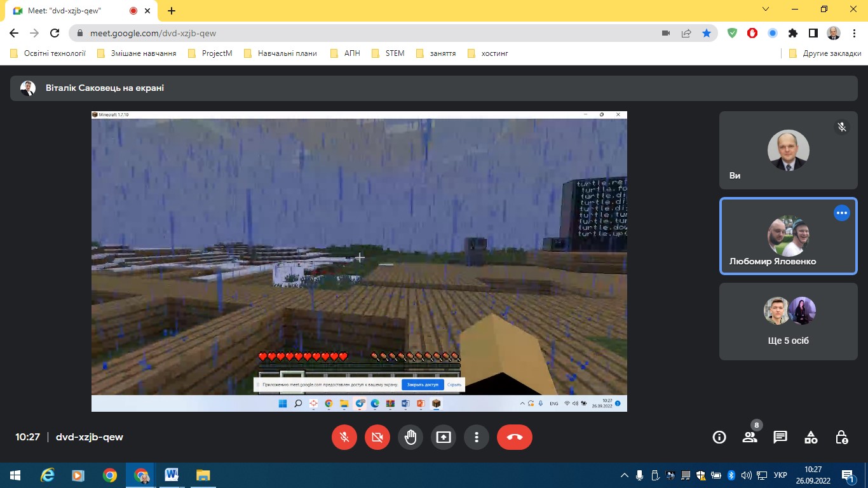Open Internet Explorer from the taskbar

pyautogui.click(x=48, y=475)
